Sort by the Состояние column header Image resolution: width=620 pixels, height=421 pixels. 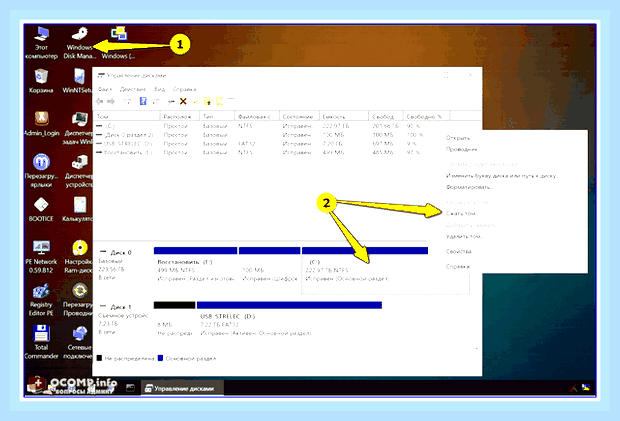click(x=299, y=117)
